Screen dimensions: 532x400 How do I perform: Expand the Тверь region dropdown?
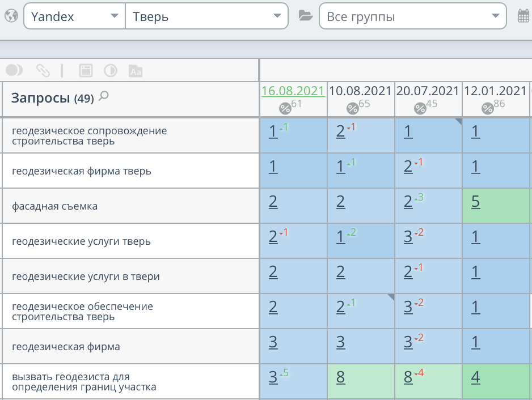tap(206, 16)
